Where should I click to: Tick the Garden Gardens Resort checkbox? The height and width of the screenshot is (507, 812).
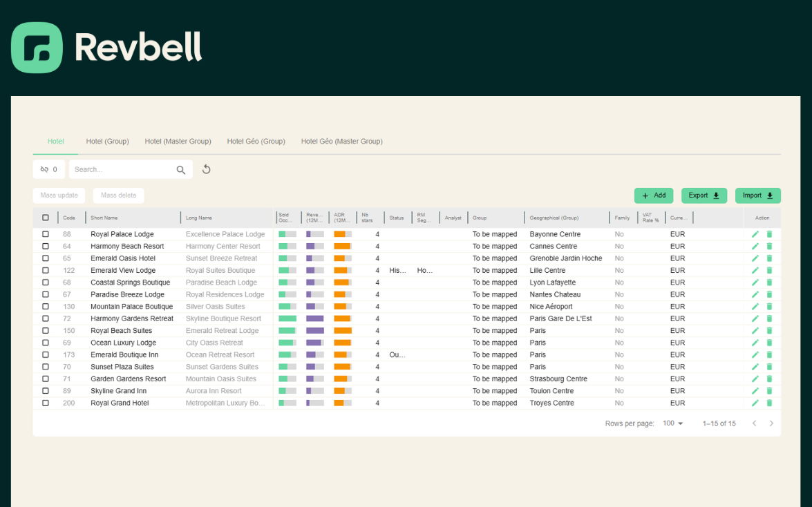tap(46, 379)
